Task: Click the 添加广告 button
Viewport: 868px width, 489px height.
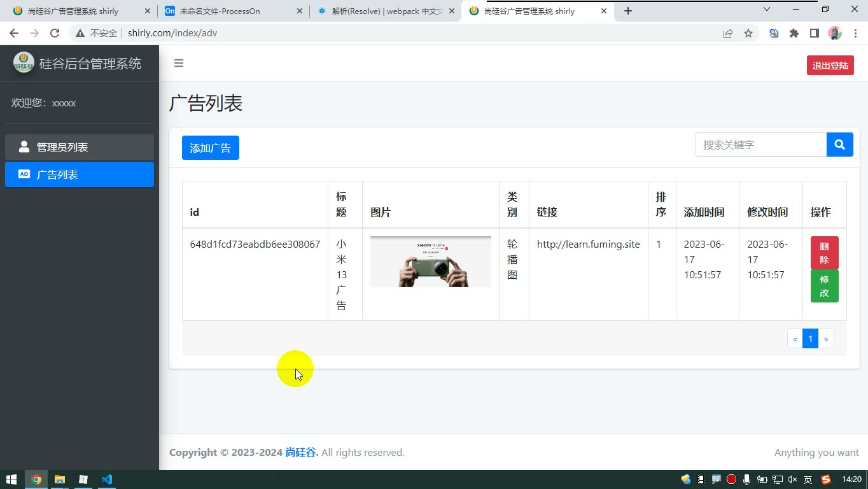Action: tap(211, 148)
